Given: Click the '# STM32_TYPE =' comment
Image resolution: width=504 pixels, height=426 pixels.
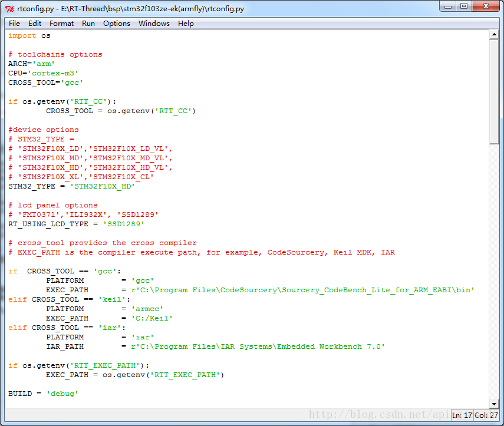Looking at the screenshot, I should [x=41, y=139].
